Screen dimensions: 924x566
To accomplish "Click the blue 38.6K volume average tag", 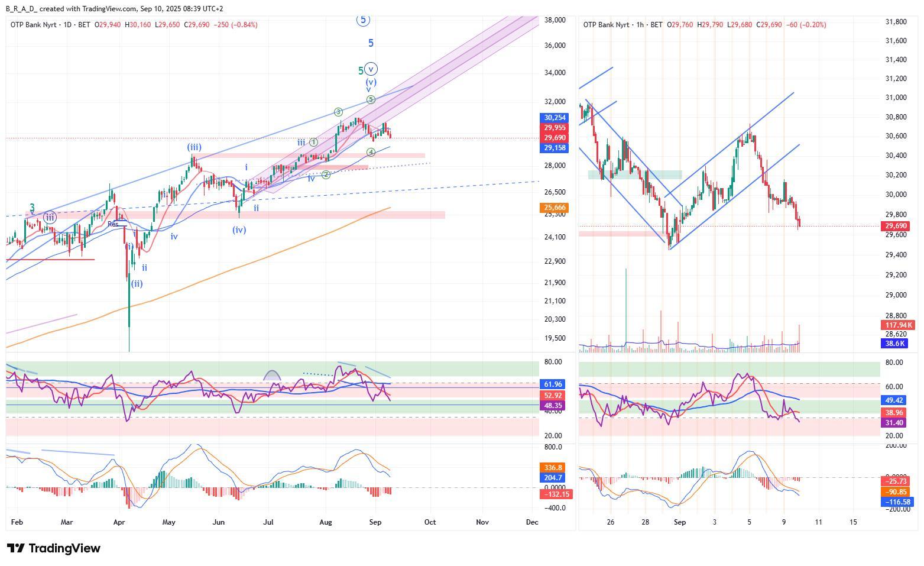I will (895, 344).
